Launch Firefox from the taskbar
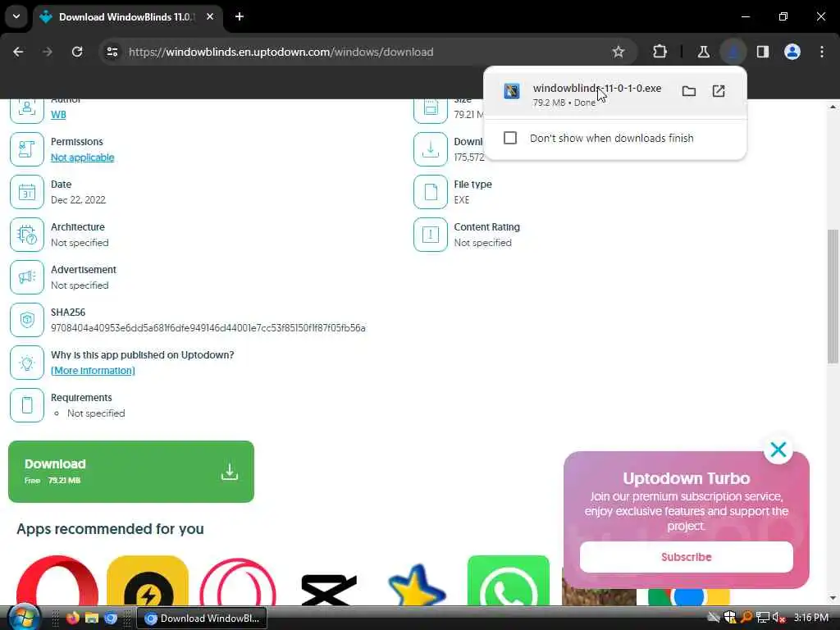 pos(72,619)
